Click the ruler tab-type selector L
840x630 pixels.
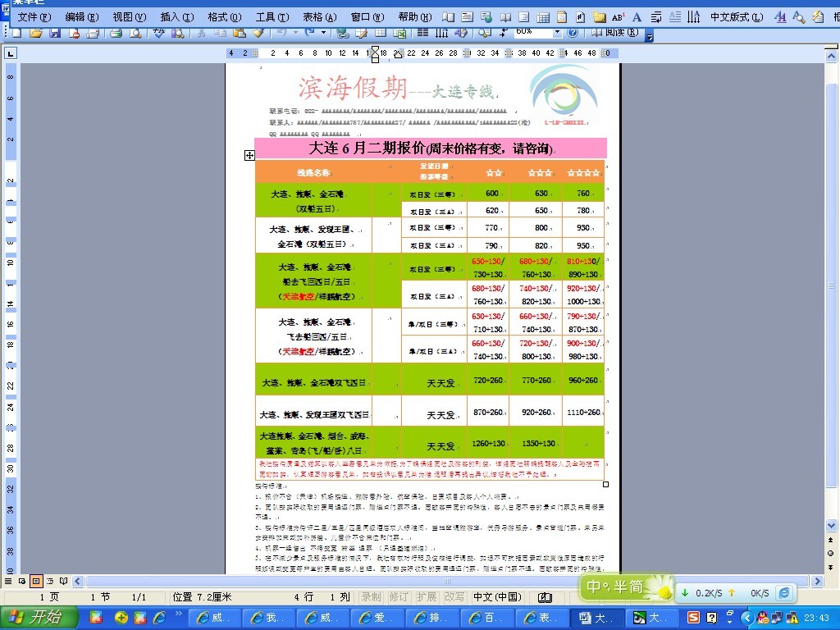11,53
